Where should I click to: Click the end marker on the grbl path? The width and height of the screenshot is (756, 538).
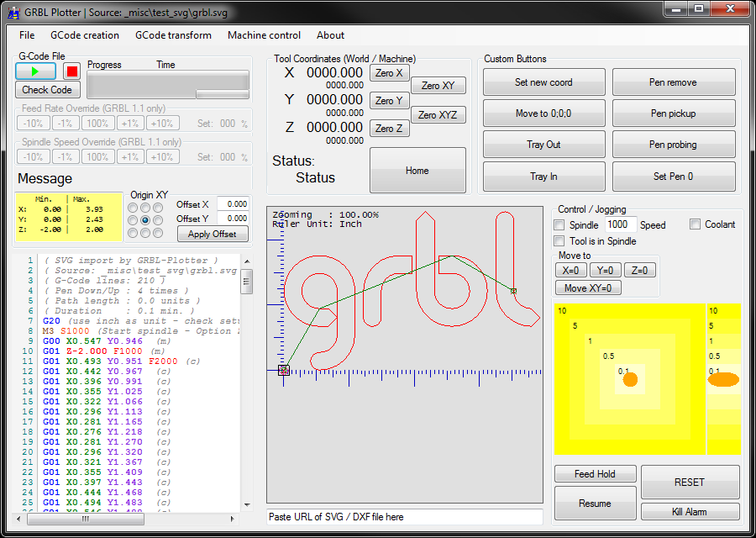click(x=513, y=291)
